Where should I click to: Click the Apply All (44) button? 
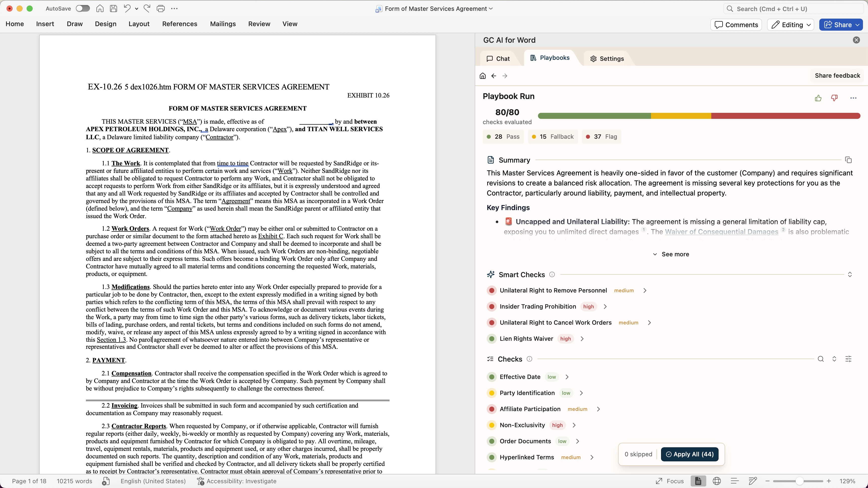tap(689, 454)
